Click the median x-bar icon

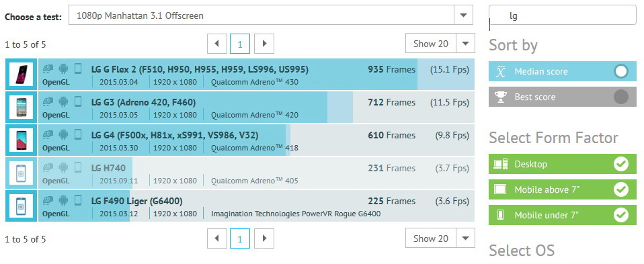(500, 71)
